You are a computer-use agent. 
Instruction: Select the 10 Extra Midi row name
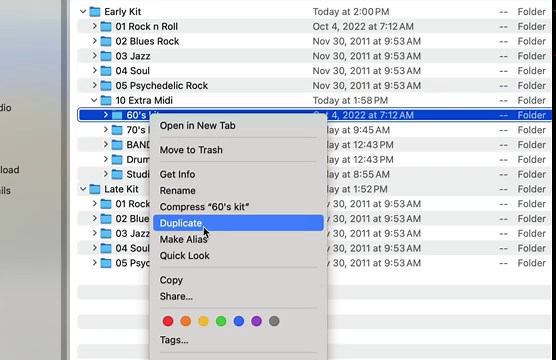[144, 100]
